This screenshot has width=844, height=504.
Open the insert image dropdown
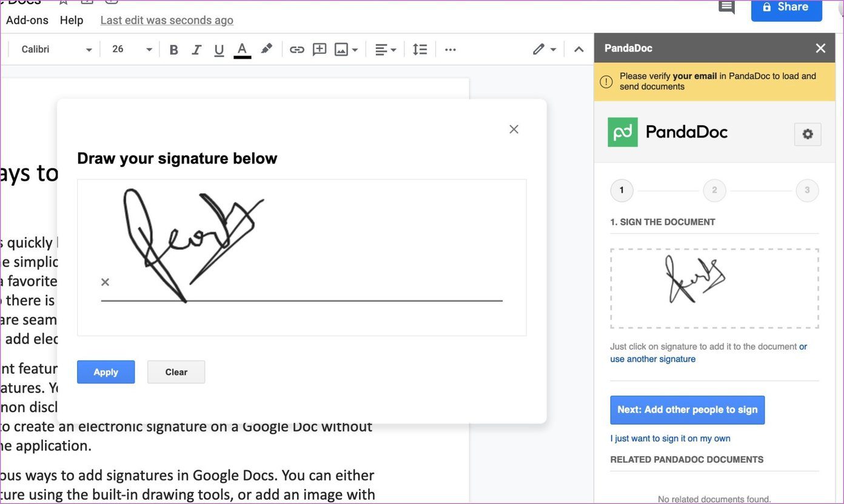pos(346,50)
